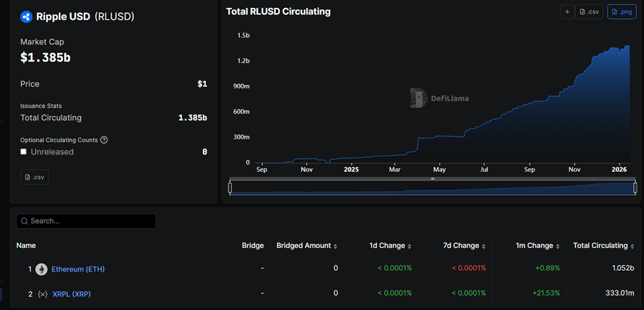
Task: Click in the Search input field
Action: click(89, 221)
